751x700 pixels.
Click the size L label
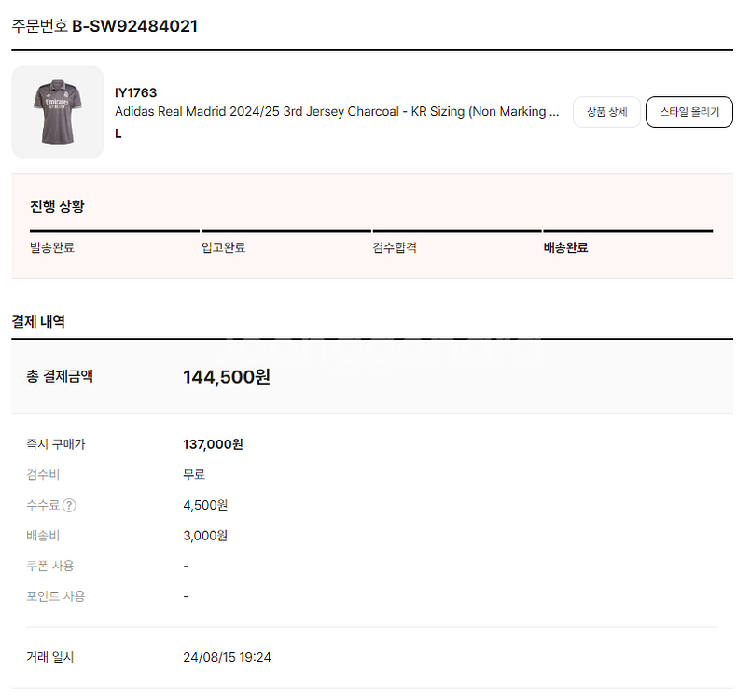click(118, 133)
